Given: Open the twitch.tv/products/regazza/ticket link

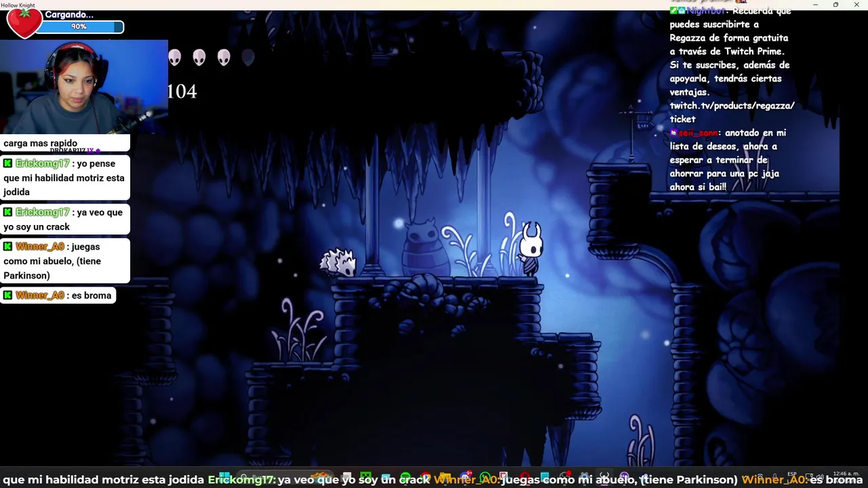Looking at the screenshot, I should [x=732, y=113].
